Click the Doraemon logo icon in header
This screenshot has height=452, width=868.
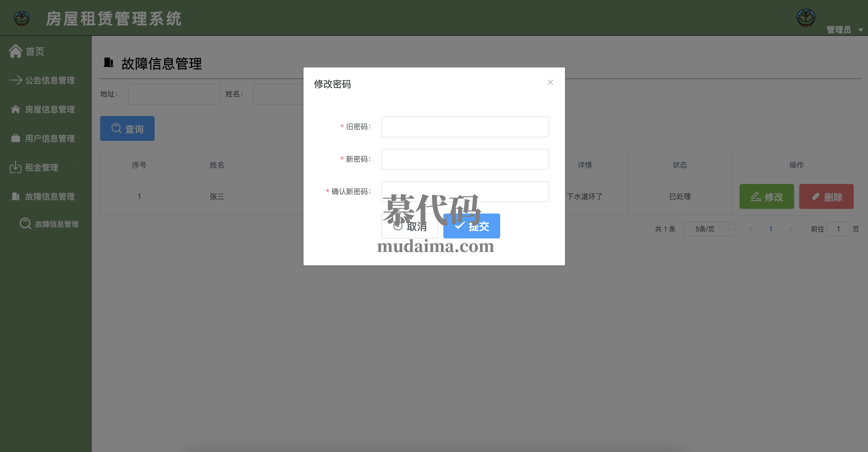coord(22,18)
